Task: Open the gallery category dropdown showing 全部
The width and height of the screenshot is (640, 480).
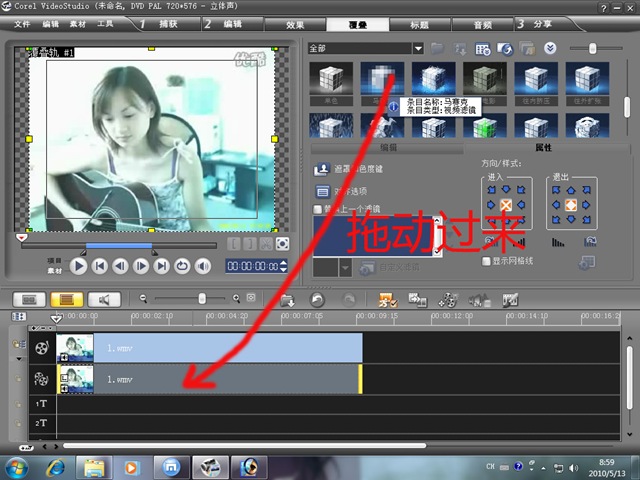Action: coord(366,47)
